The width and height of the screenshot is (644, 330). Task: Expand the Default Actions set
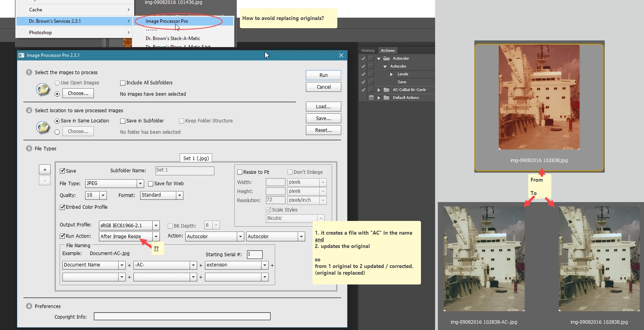(x=379, y=98)
